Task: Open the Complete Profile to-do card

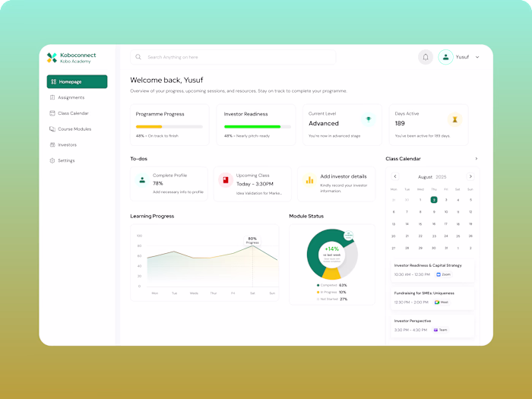Action: (169, 184)
